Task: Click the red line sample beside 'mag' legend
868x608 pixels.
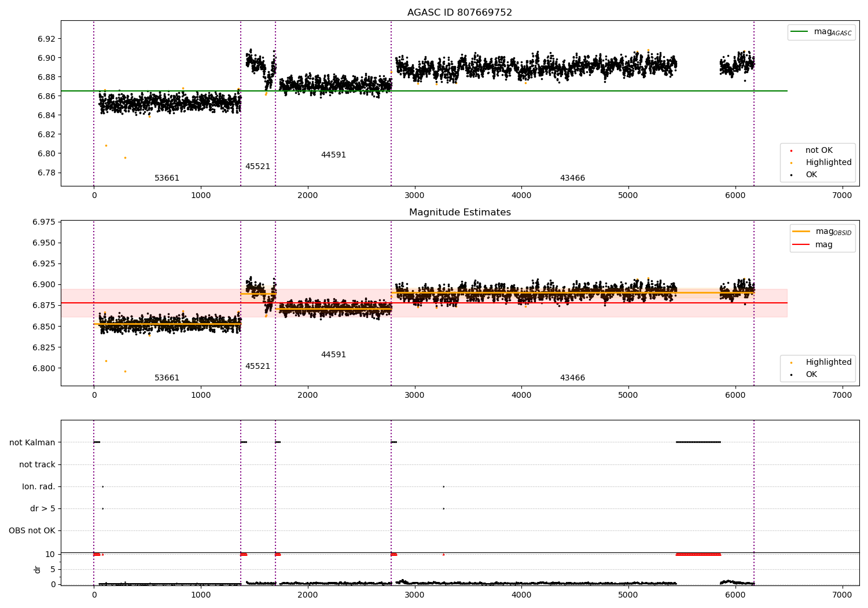Action: (x=801, y=244)
